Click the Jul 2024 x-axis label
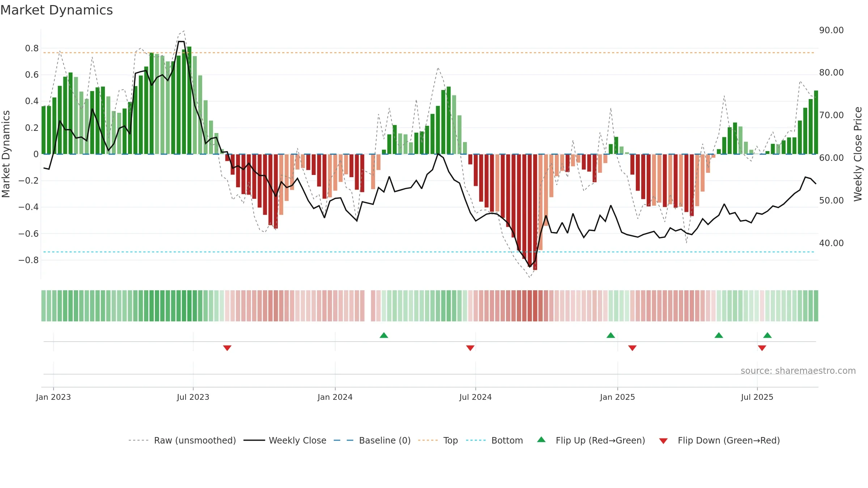The image size is (868, 488). click(x=476, y=397)
